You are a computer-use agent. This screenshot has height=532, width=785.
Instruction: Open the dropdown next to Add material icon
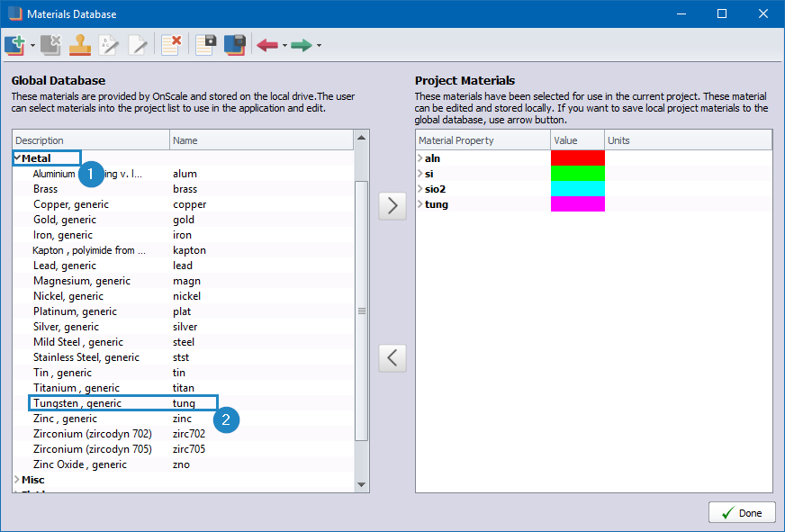coord(32,46)
